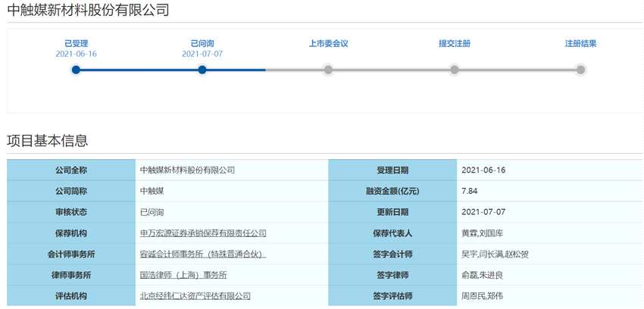Click the 注册结果 timeline node dot
Image resolution: width=644 pixels, height=309 pixels.
[x=580, y=70]
